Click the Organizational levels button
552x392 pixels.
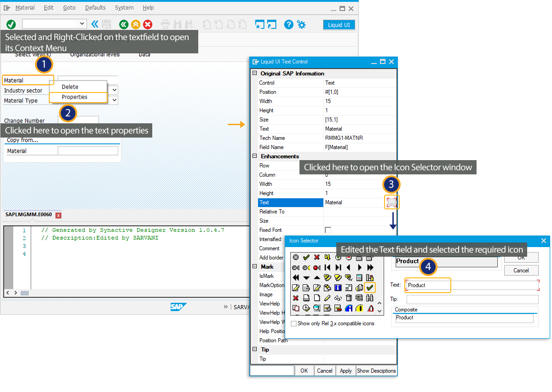coord(95,54)
